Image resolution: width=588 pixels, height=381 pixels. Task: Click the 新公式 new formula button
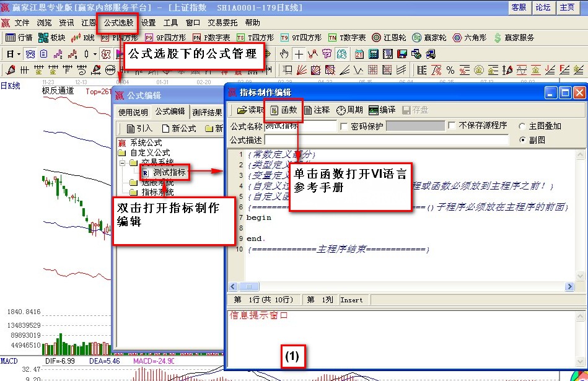[x=179, y=128]
